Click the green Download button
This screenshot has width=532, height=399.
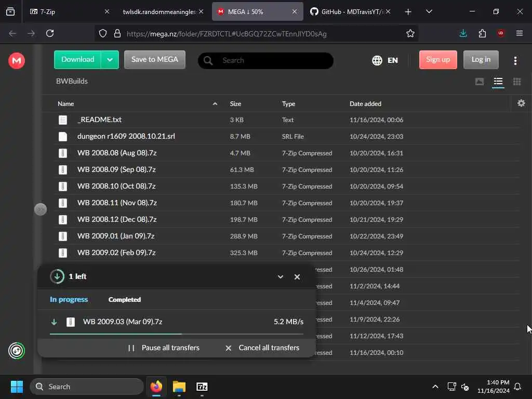point(78,60)
